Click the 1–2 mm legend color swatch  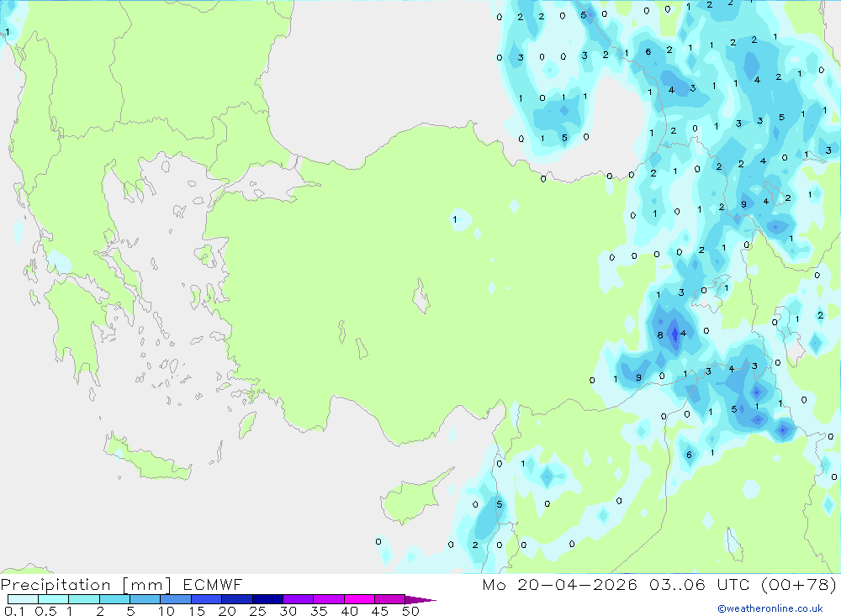point(84,599)
